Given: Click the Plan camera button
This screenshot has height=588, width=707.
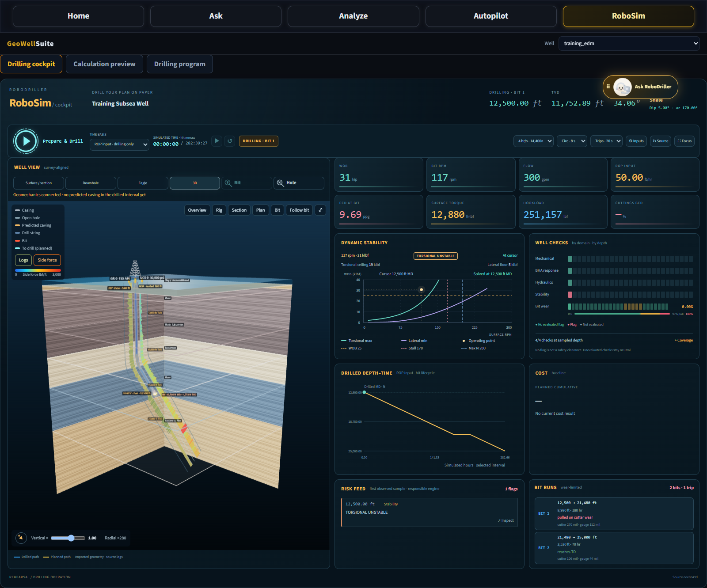Looking at the screenshot, I should click(261, 210).
